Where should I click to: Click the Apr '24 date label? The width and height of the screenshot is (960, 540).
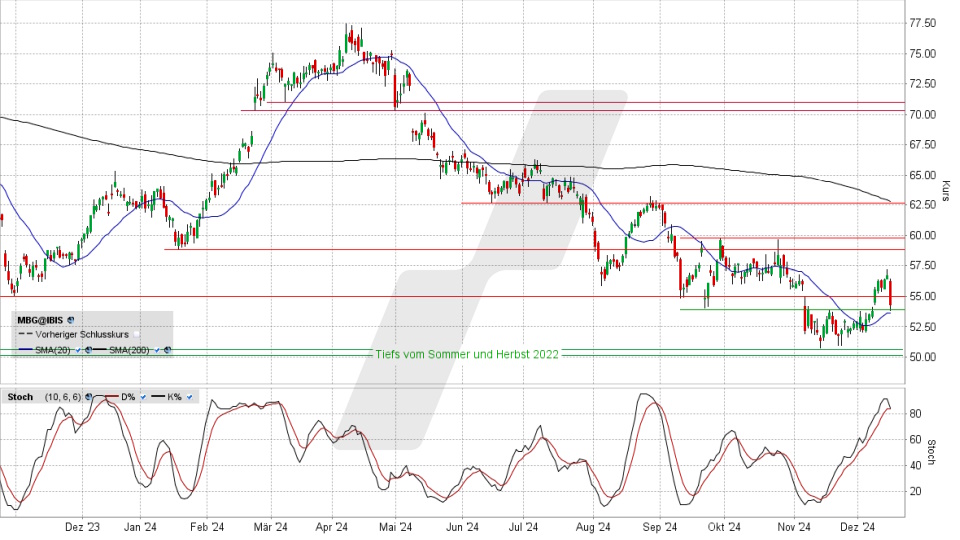click(332, 527)
